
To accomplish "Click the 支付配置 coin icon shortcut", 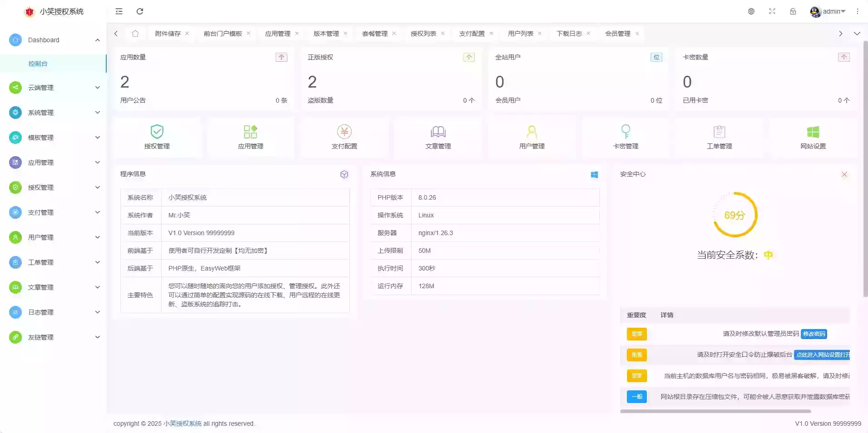I will click(344, 132).
